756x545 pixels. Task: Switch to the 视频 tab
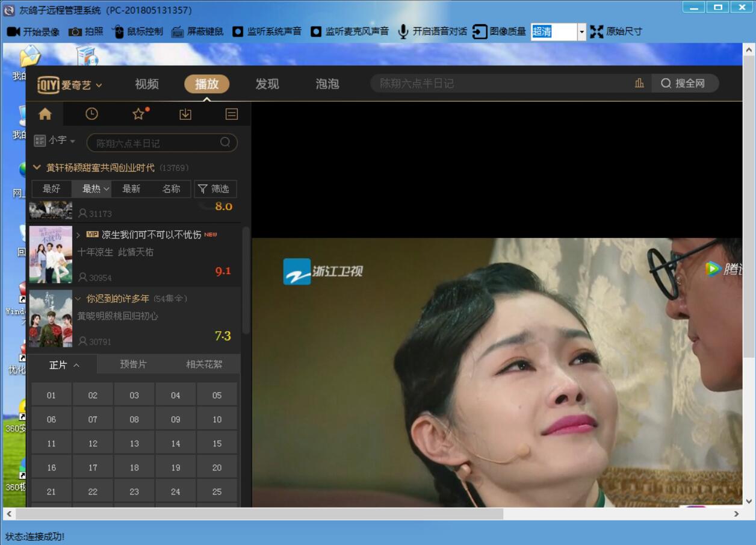147,84
